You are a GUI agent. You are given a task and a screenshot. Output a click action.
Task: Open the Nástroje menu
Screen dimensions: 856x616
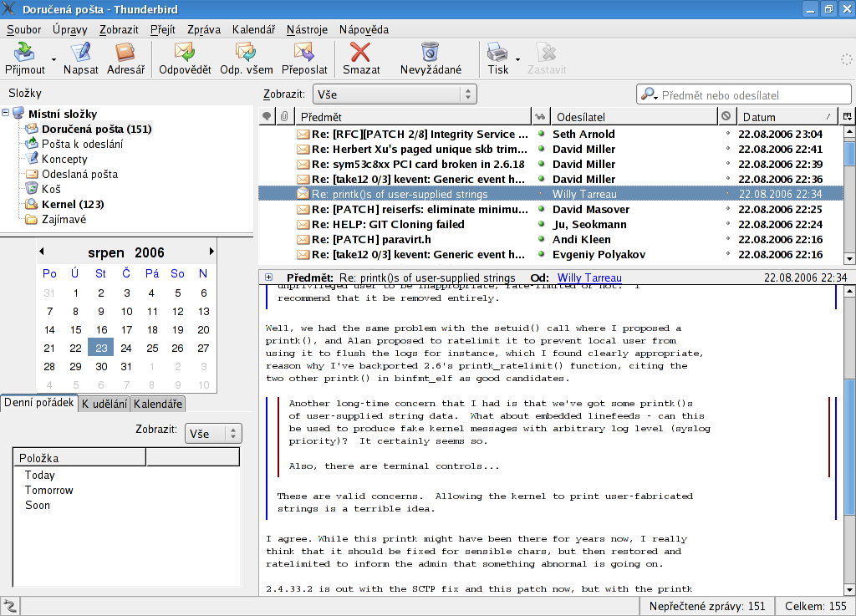point(307,29)
